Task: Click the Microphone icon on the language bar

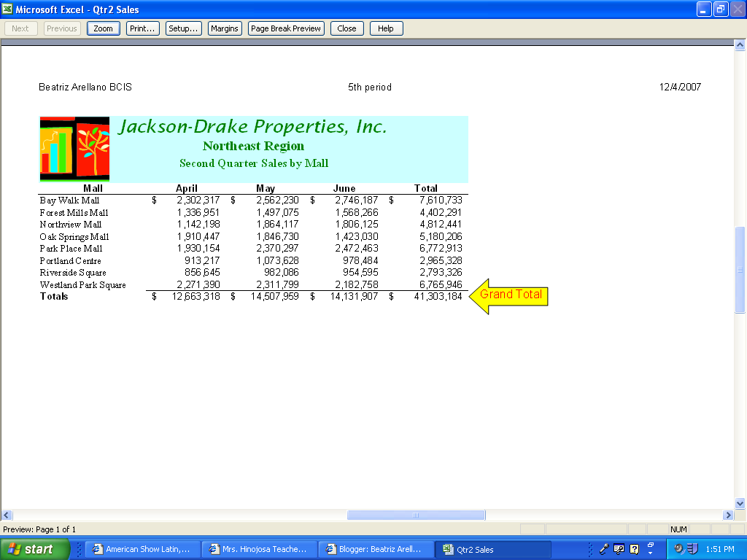Action: [604, 549]
